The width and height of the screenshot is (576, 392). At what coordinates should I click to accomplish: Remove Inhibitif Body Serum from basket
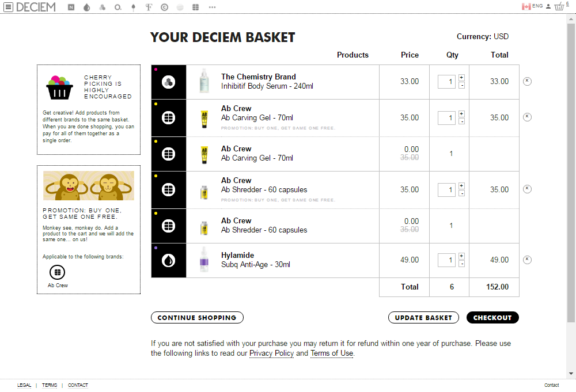(527, 81)
